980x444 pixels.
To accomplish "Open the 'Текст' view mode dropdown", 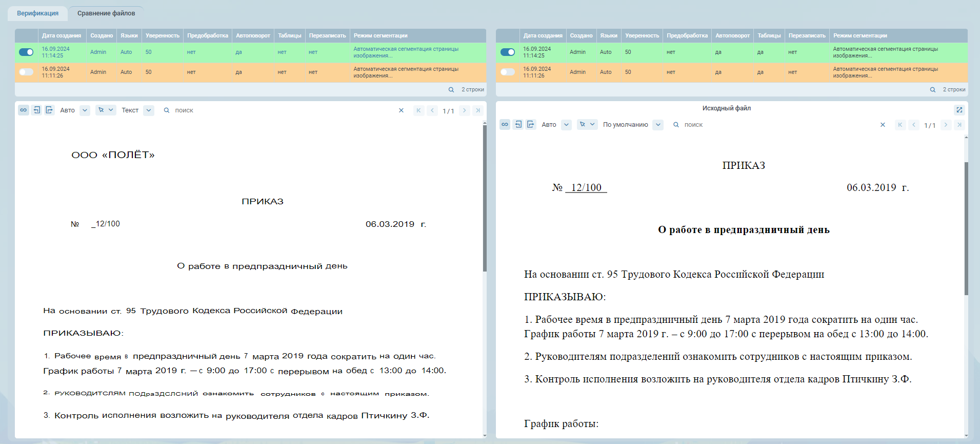I will pos(149,110).
